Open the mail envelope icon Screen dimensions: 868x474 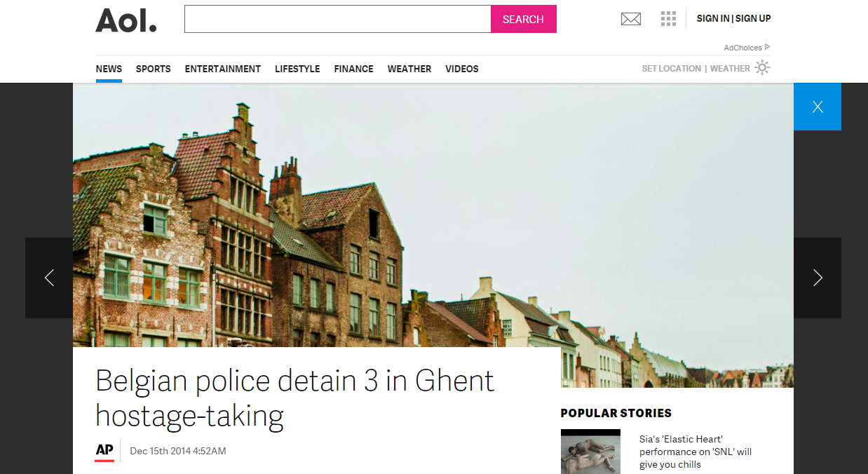tap(631, 19)
